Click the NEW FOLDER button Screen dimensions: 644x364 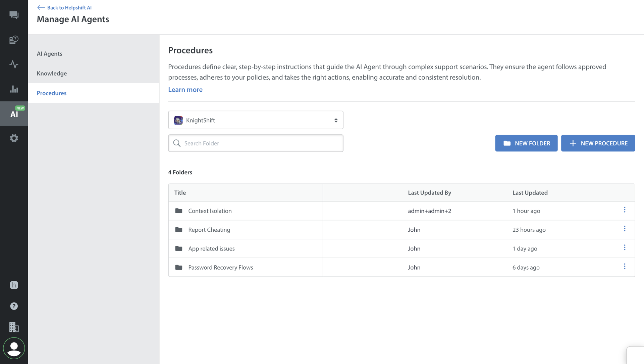[x=526, y=143]
